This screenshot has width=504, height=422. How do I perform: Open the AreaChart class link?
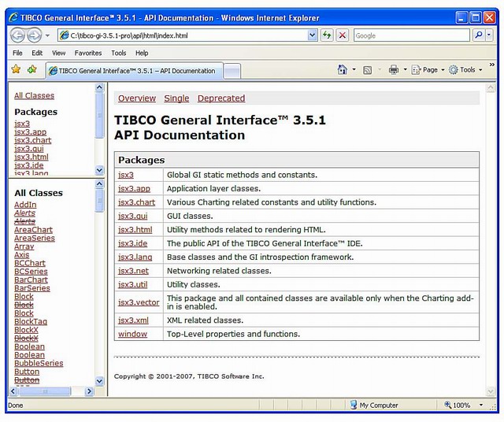click(x=33, y=230)
